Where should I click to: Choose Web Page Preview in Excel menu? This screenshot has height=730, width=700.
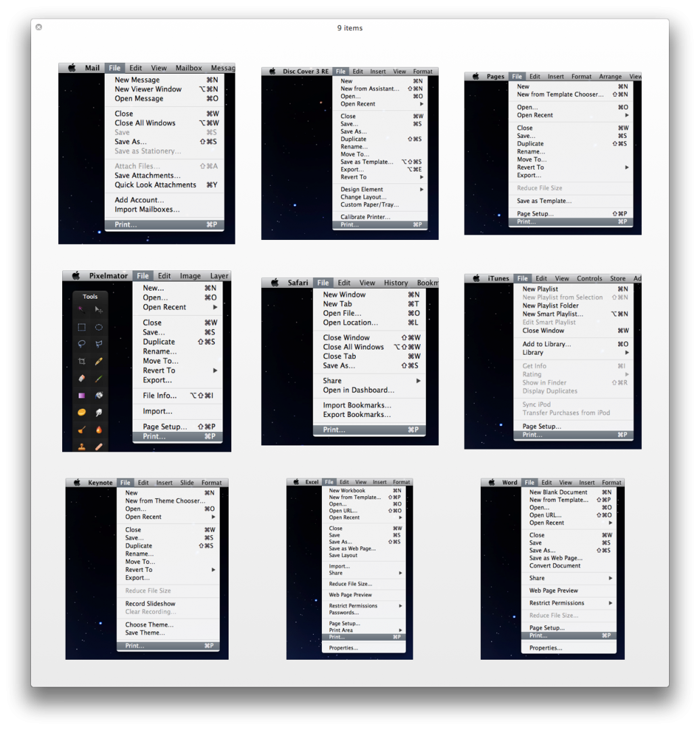pyautogui.click(x=364, y=595)
